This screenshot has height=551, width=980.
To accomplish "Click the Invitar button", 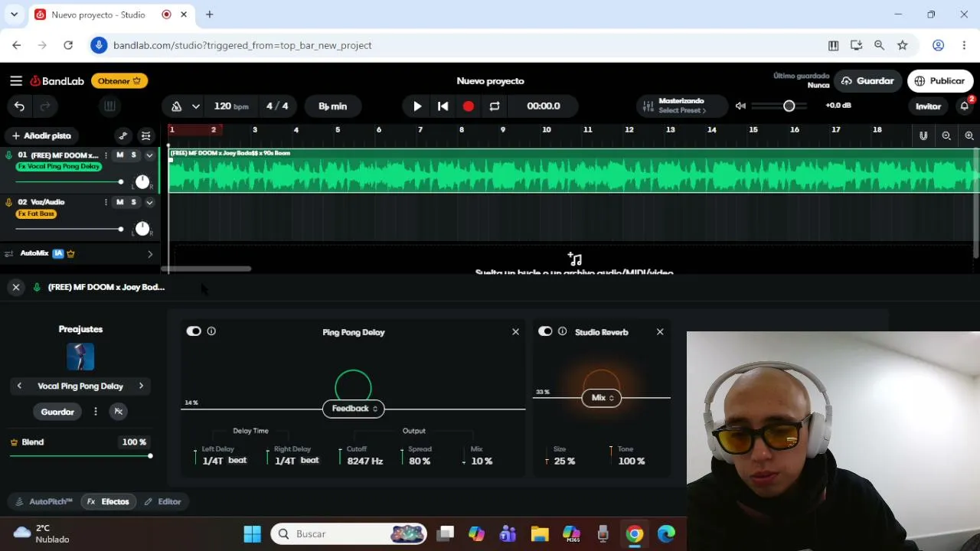I will pyautogui.click(x=928, y=106).
